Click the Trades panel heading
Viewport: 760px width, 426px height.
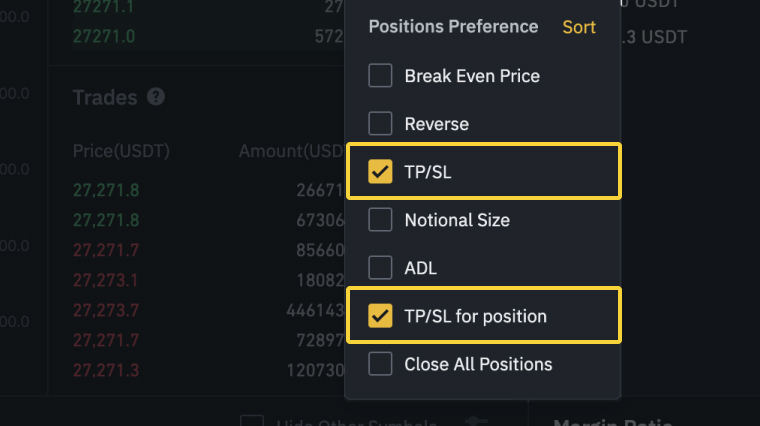tap(104, 97)
